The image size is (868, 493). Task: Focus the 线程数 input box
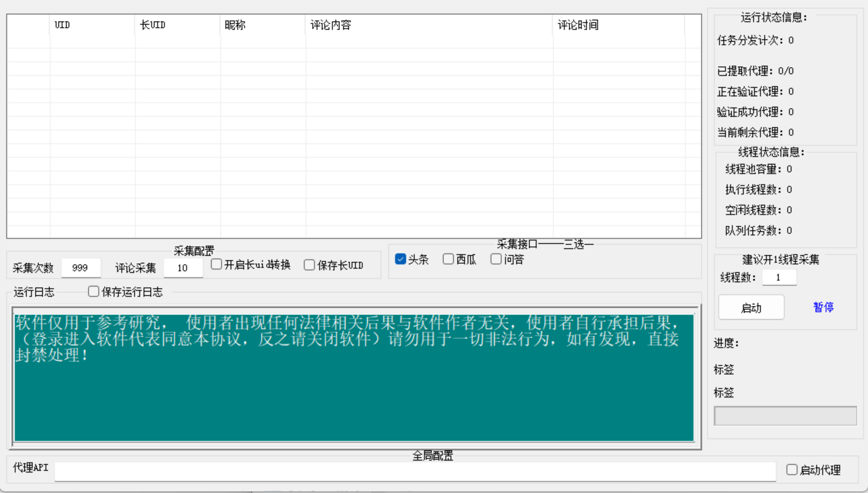click(x=779, y=277)
